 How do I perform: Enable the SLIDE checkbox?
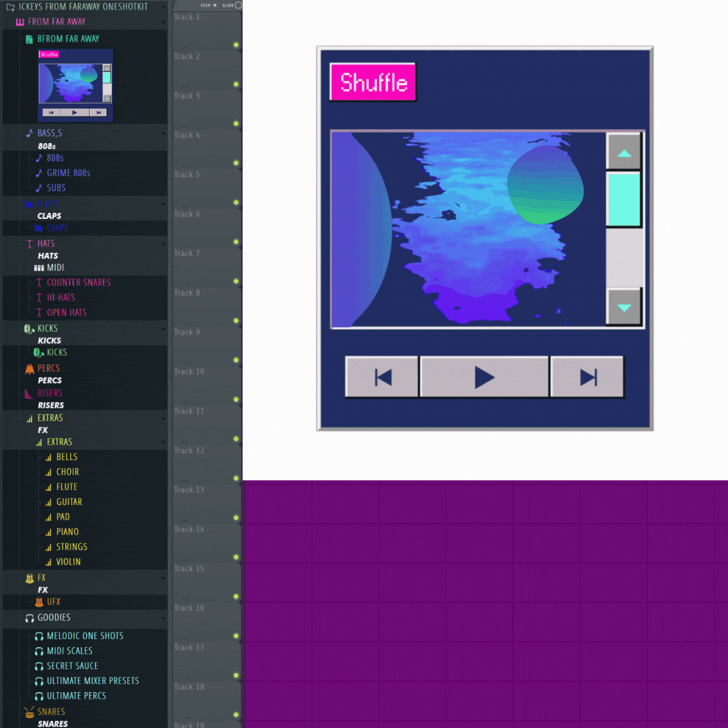[238, 5]
